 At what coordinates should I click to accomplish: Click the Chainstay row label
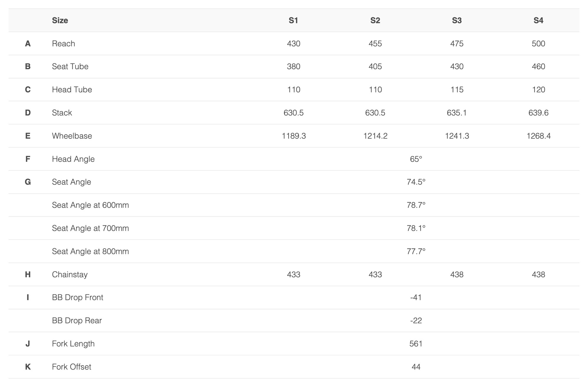70,274
